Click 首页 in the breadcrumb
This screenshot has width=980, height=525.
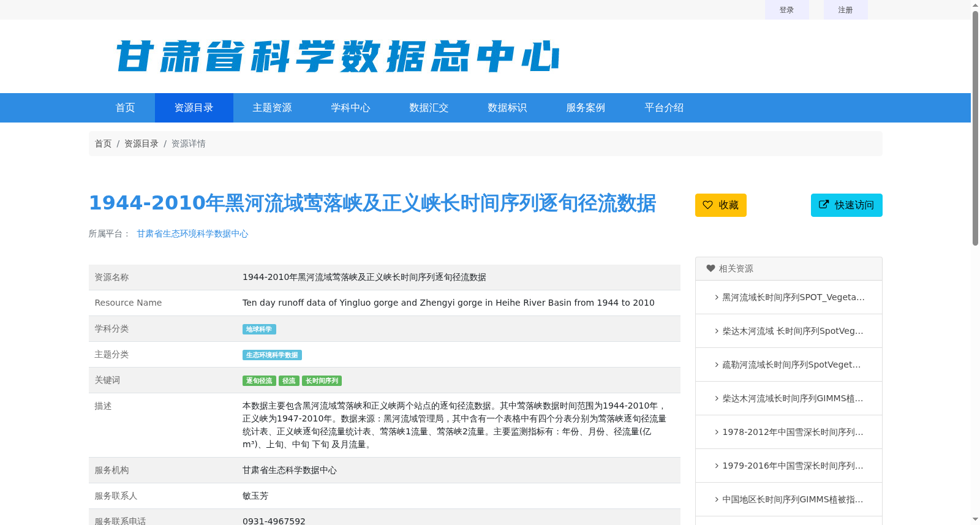[103, 143]
